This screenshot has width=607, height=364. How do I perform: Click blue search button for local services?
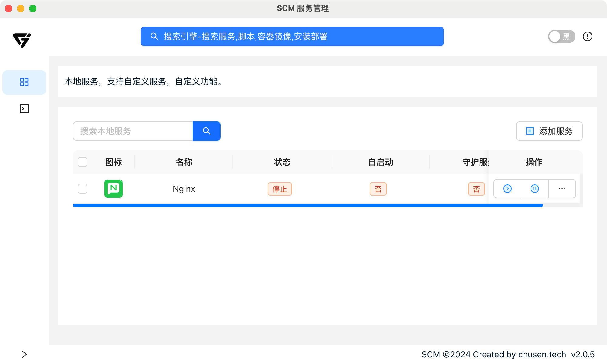pyautogui.click(x=206, y=131)
